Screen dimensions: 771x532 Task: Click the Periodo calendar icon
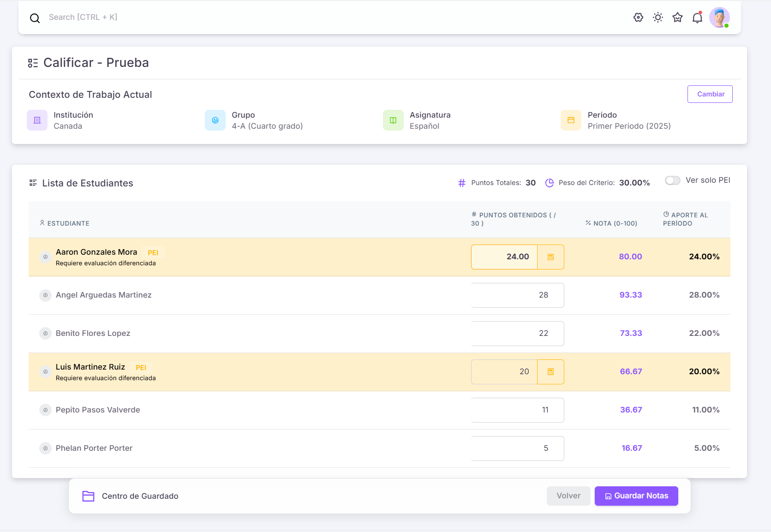coord(571,120)
